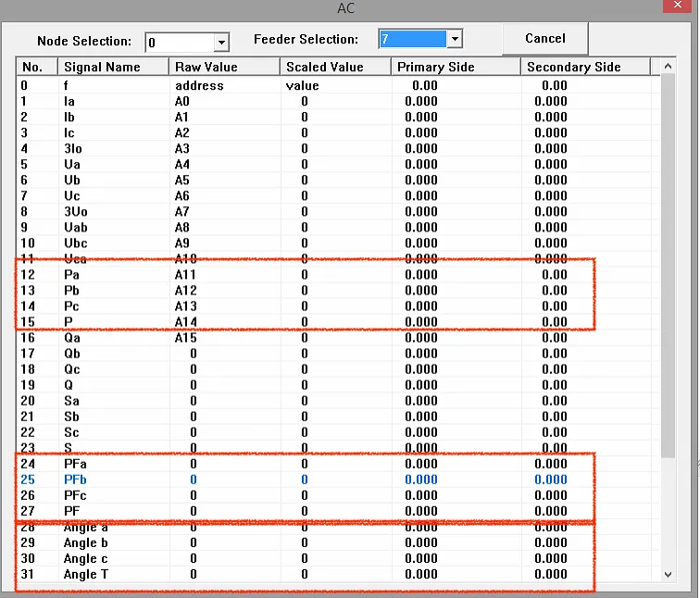
Task: Click Secondary Side value of Pb row
Action: pos(555,291)
